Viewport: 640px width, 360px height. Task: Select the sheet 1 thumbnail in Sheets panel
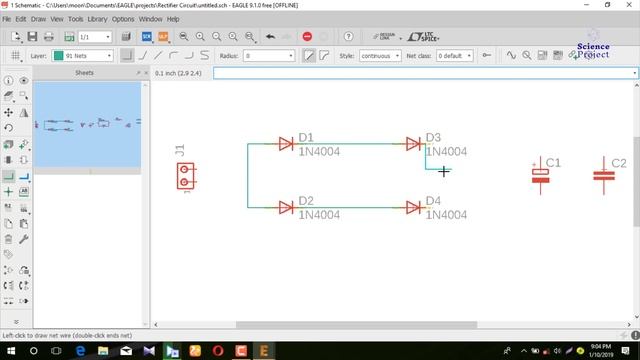click(x=87, y=124)
